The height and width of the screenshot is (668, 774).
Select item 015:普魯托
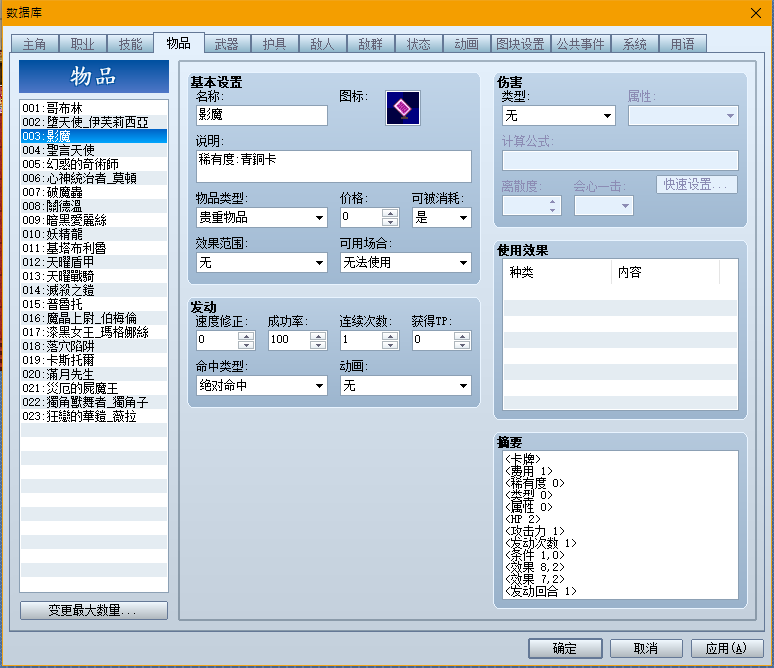click(94, 304)
